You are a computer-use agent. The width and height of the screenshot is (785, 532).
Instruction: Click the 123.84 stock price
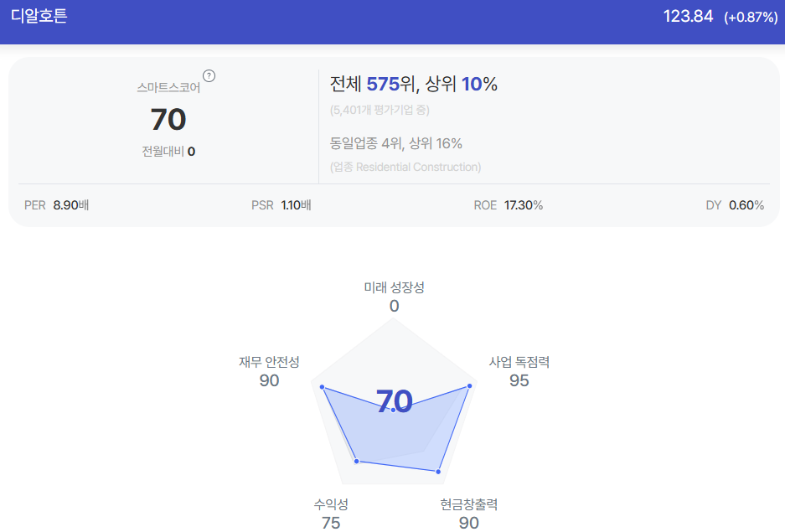688,17
